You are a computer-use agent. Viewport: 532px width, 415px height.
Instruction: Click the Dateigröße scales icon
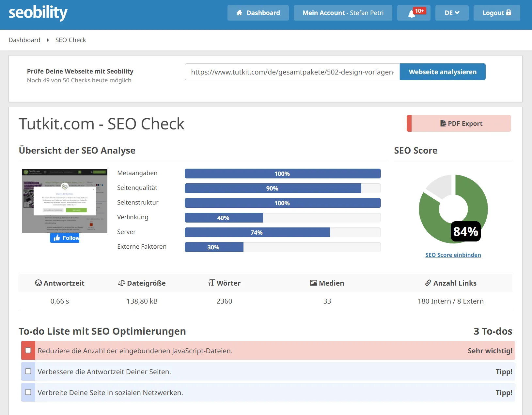[x=121, y=283]
